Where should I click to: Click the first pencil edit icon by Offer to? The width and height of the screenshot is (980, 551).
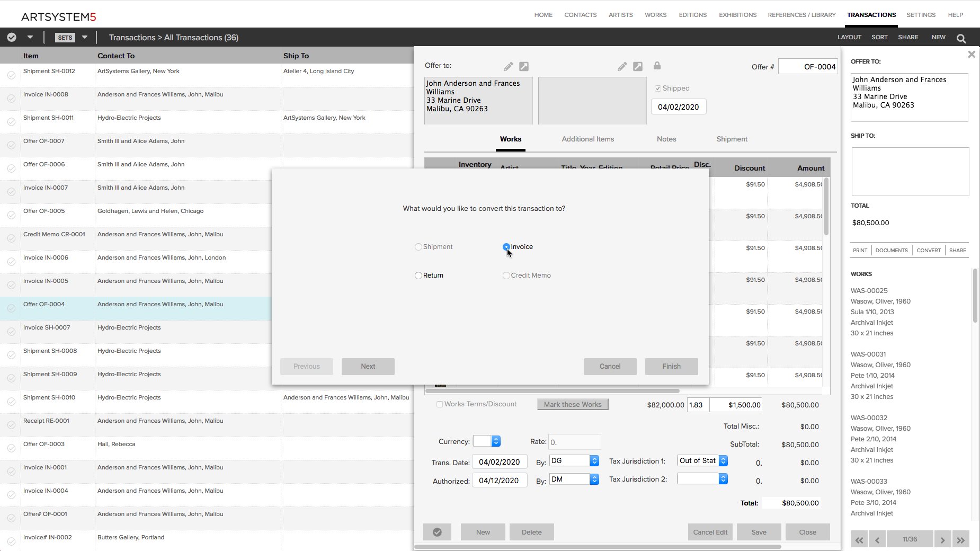508,66
